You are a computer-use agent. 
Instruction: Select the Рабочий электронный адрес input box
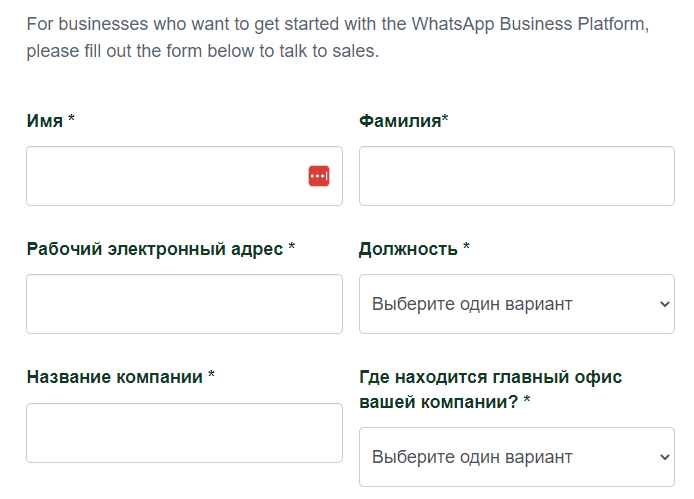(x=184, y=304)
